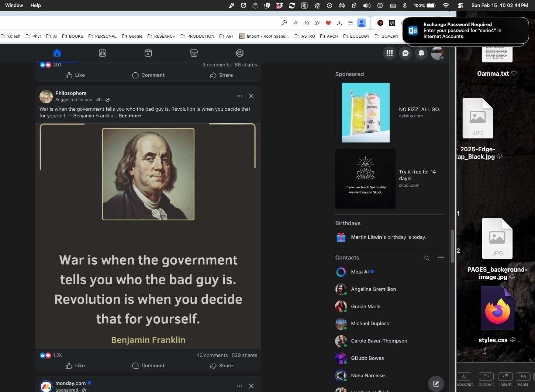Search contacts with magnifier icon
535x392 pixels.
coord(427,258)
